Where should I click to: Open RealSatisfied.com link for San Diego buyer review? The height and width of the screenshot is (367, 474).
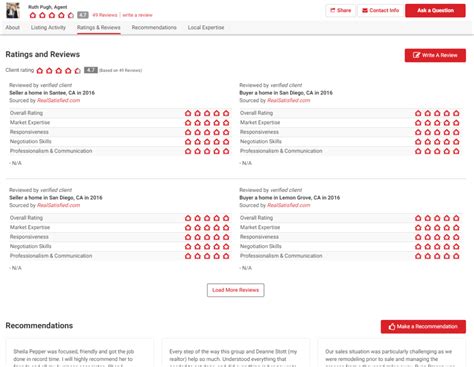[288, 100]
